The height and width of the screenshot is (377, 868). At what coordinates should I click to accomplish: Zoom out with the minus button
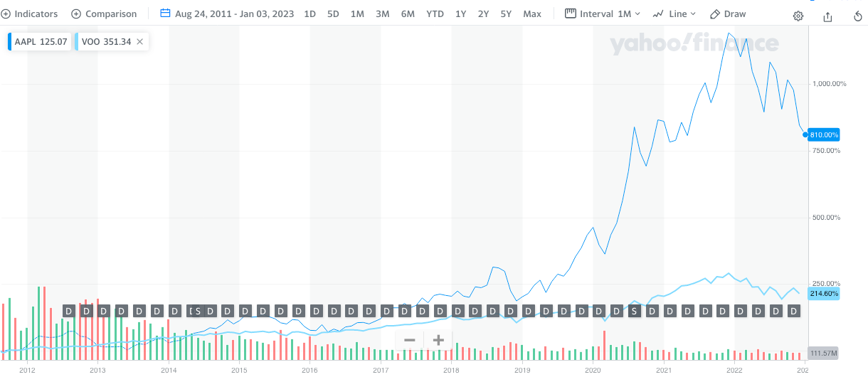coord(409,340)
